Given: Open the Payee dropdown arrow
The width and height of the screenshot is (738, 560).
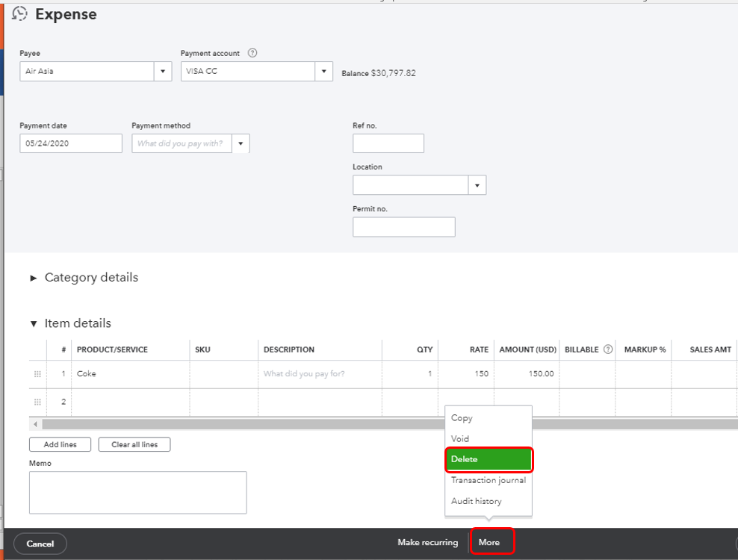Looking at the screenshot, I should point(163,72).
